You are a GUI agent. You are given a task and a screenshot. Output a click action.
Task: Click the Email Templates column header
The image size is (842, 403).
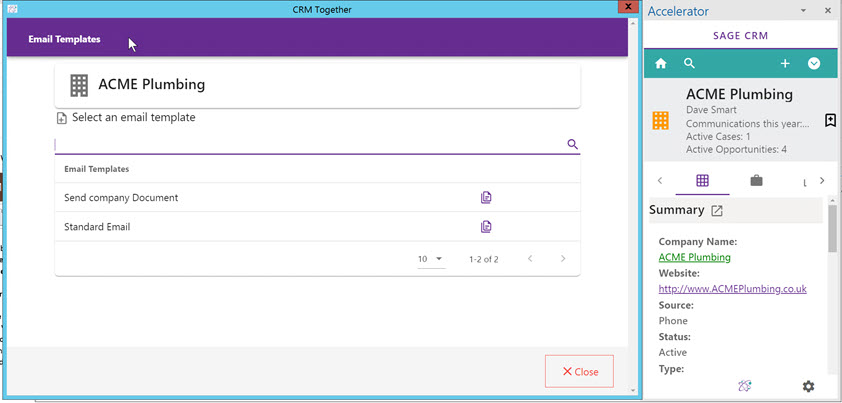click(97, 169)
